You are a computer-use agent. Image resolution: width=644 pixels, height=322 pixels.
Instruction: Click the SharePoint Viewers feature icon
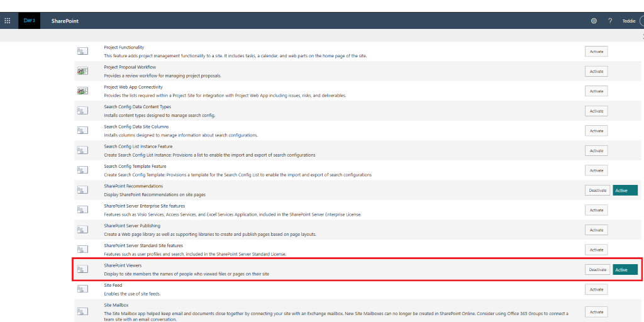click(82, 269)
